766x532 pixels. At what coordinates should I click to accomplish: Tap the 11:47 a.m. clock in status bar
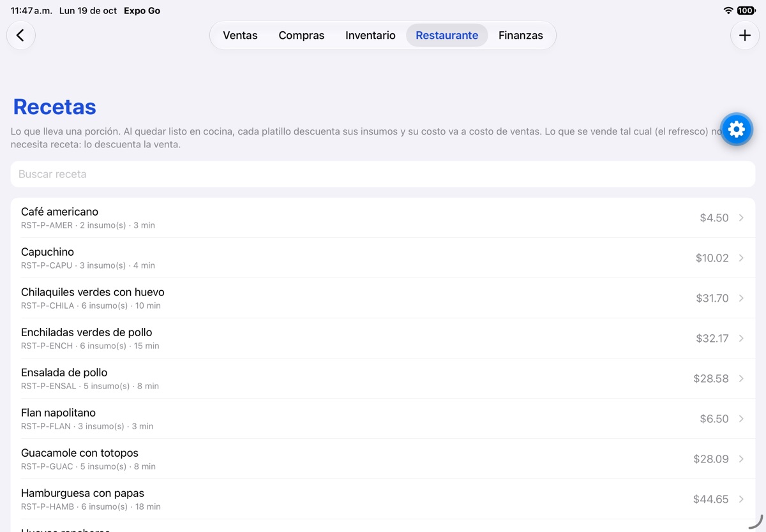pyautogui.click(x=31, y=11)
